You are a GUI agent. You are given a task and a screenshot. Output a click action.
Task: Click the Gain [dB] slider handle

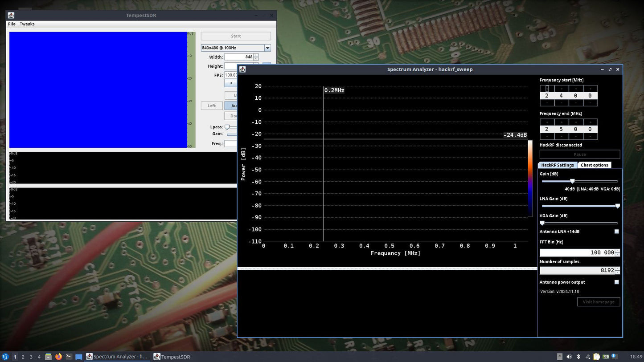pos(572,181)
